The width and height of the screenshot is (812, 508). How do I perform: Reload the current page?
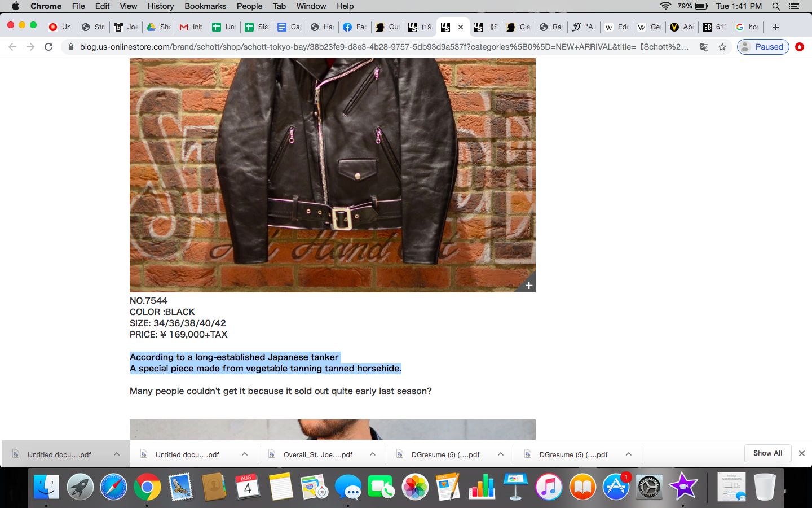coord(48,47)
